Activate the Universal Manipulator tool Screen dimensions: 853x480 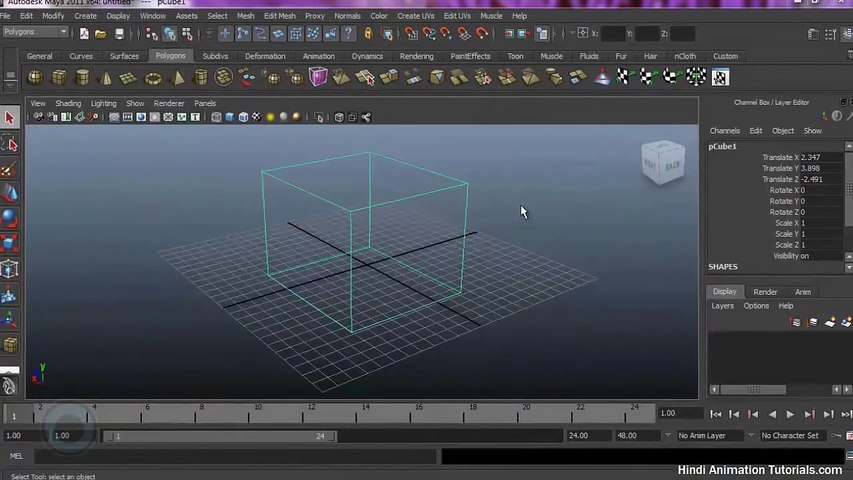pos(9,269)
